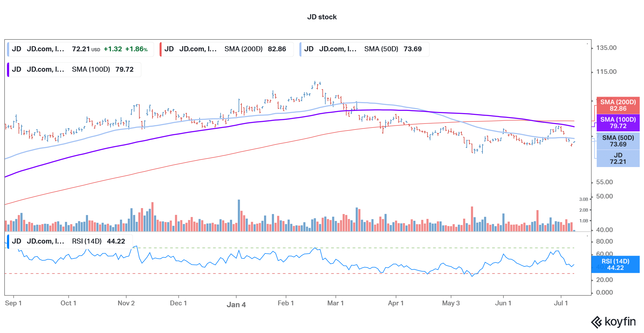Click the 135.00 price axis label
The image size is (644, 333).
click(606, 48)
